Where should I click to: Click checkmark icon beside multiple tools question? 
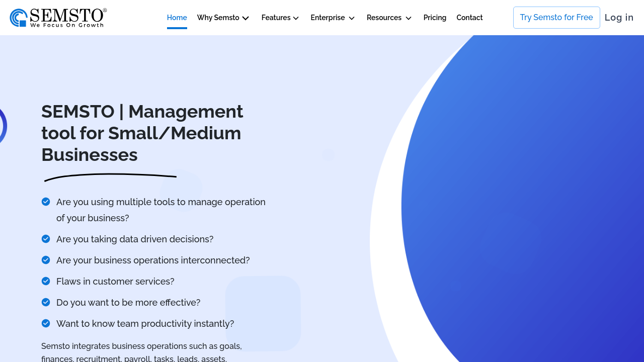46,202
